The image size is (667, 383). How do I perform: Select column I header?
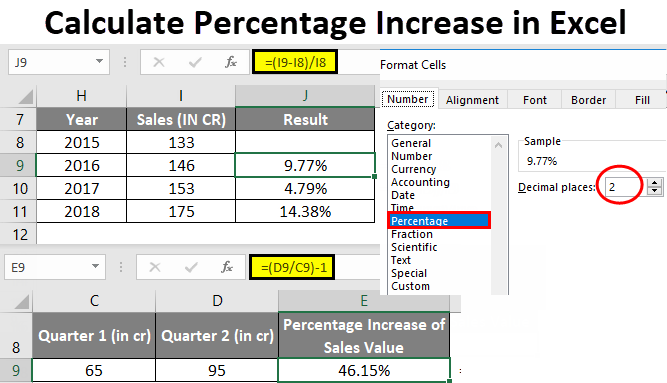point(181,96)
